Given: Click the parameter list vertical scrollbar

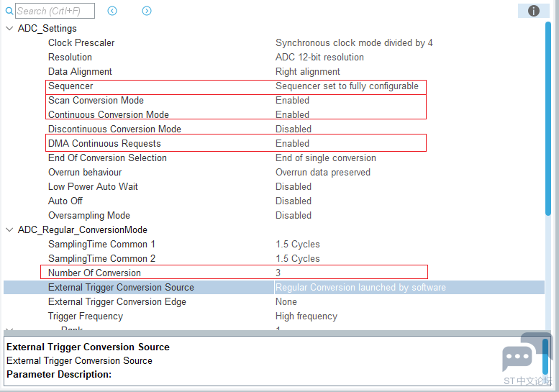Looking at the screenshot, I should (548, 119).
